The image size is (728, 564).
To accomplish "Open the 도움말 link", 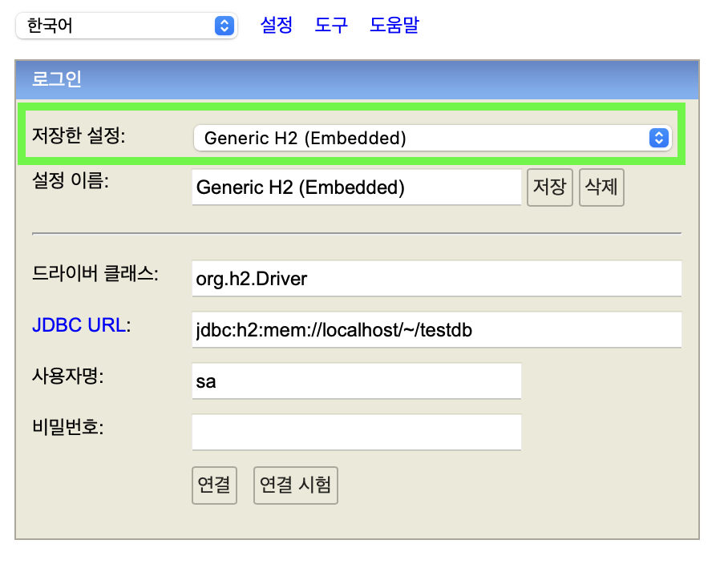I will point(394,25).
